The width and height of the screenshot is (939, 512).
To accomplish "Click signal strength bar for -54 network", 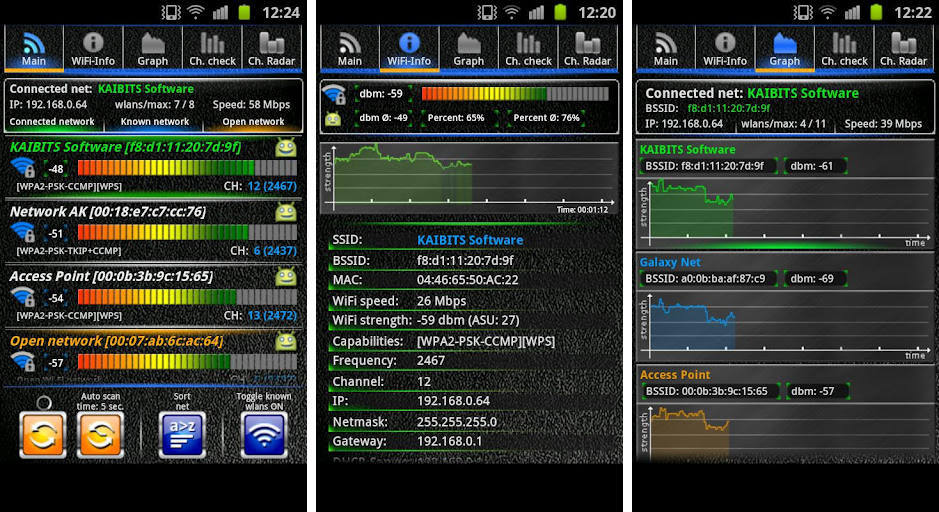I will (187, 297).
